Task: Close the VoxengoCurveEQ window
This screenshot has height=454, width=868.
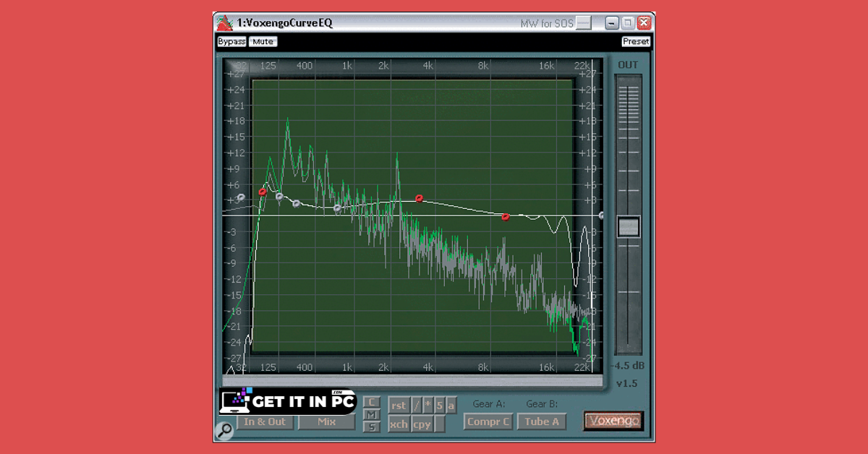Action: [x=644, y=23]
